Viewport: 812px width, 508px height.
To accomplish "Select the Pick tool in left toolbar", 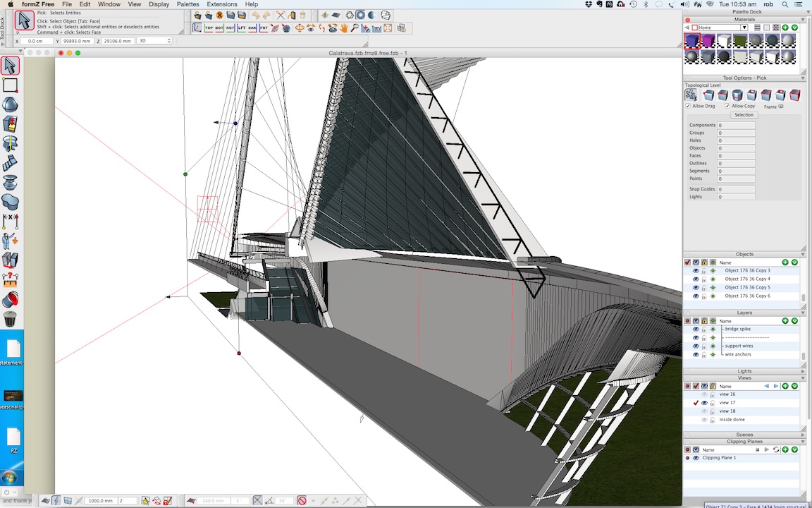I will tap(10, 66).
